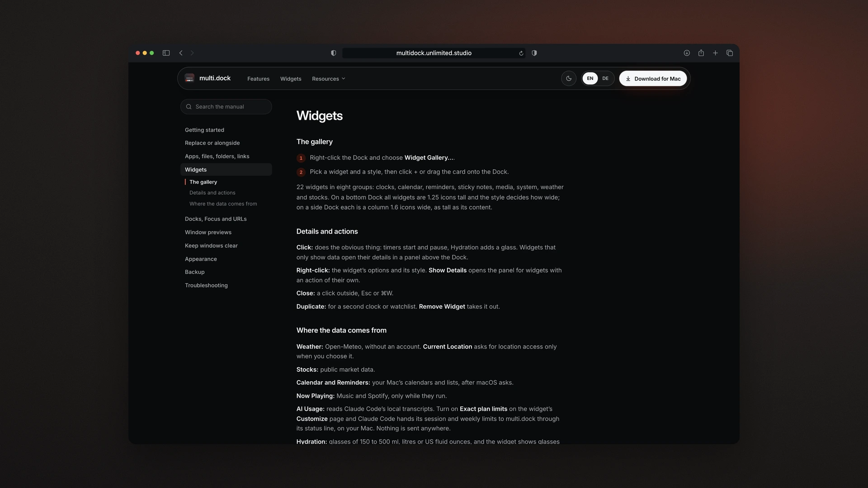Image resolution: width=868 pixels, height=488 pixels.
Task: Click the Download for Mac button
Action: click(x=653, y=78)
